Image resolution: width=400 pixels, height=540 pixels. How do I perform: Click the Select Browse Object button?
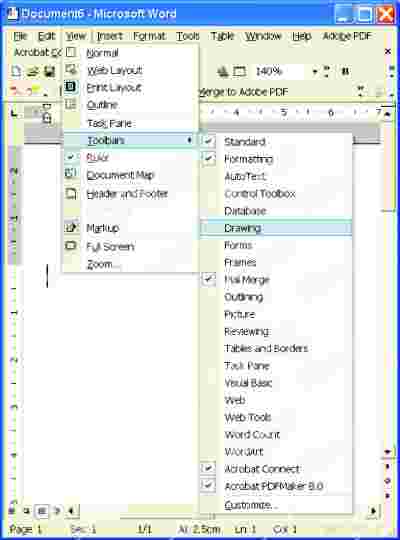(x=388, y=480)
